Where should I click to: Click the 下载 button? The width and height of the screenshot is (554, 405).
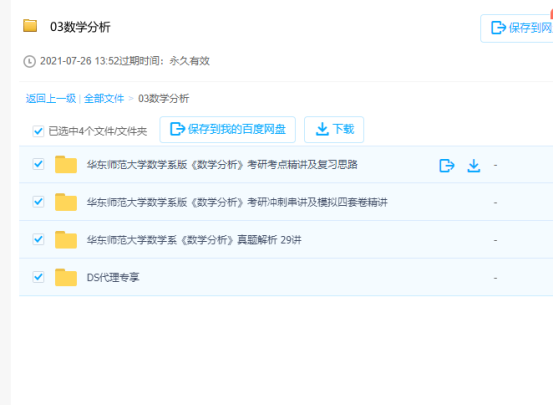point(334,129)
